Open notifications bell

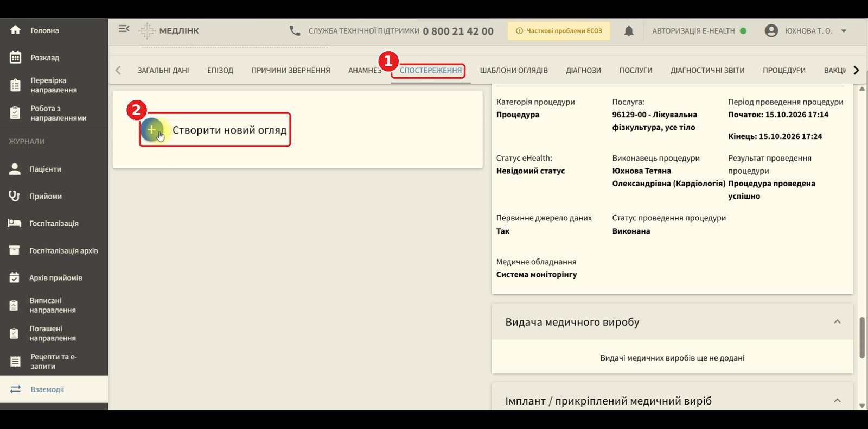click(629, 31)
